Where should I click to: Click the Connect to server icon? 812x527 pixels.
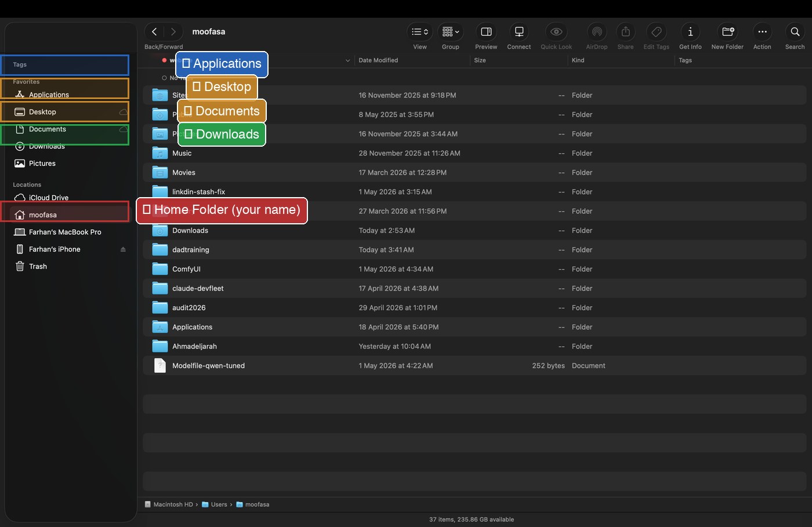coord(519,32)
